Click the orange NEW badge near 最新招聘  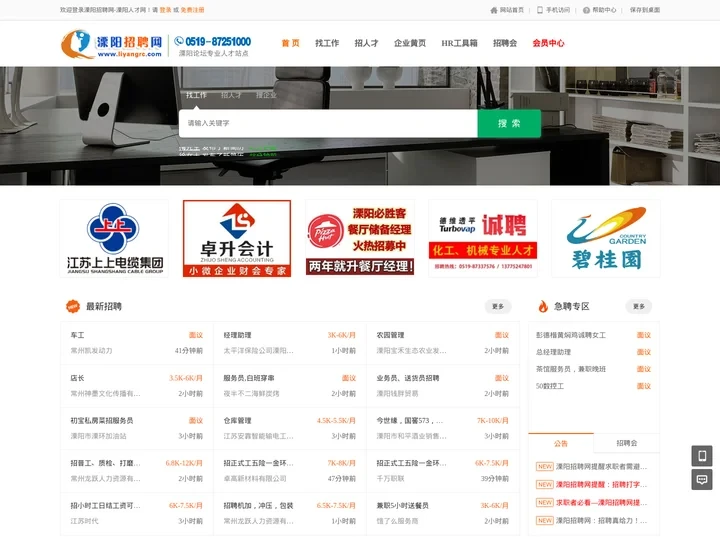(73, 306)
